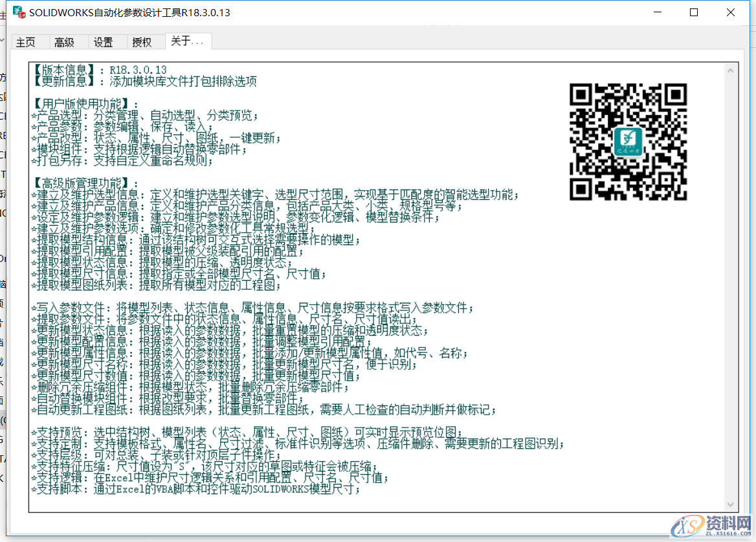The image size is (756, 542).
Task: Click the SOLIDWORKS tool icon in the title bar
Action: pos(18,12)
